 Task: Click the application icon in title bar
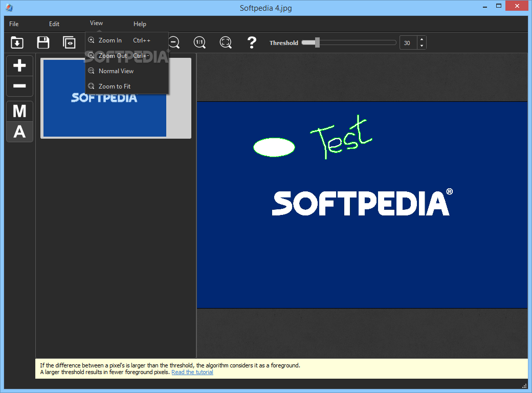[x=10, y=8]
